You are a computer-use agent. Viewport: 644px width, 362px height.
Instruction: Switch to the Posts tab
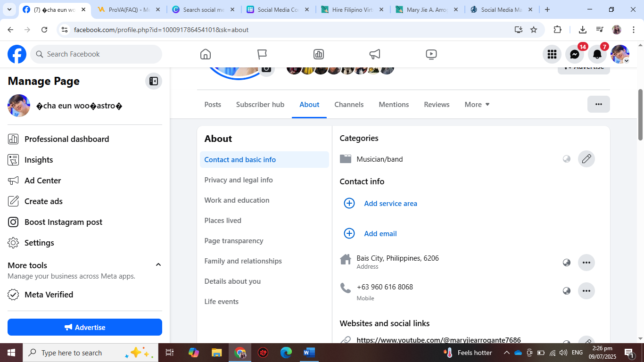click(213, 105)
